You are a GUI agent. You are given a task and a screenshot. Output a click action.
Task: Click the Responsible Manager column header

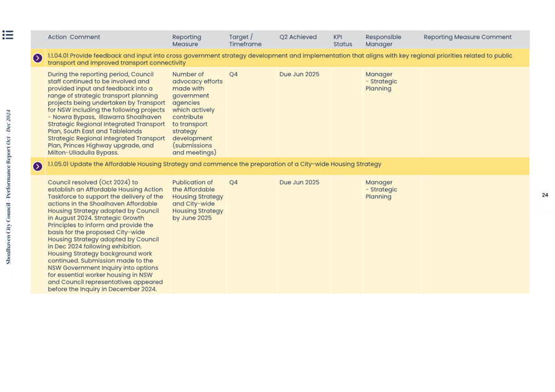click(x=383, y=41)
